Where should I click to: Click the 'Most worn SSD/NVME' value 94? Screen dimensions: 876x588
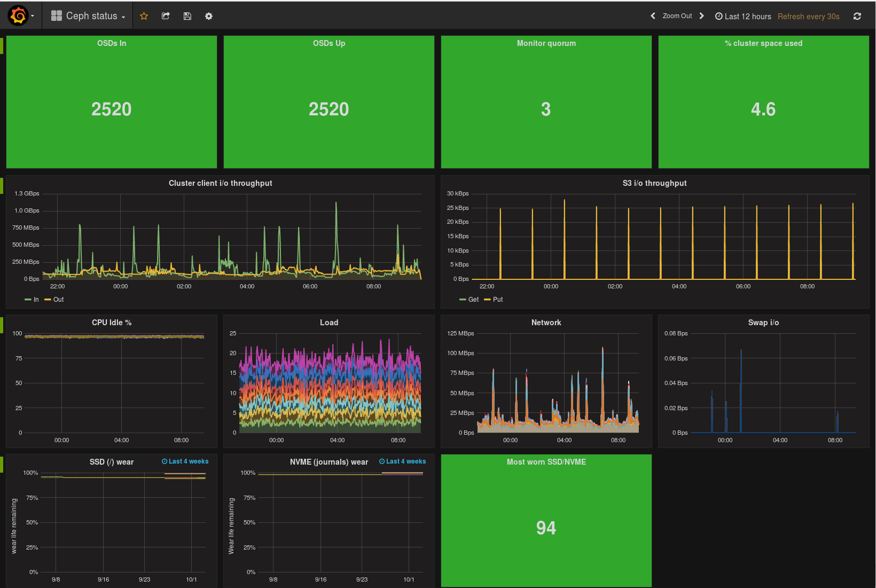(x=546, y=528)
